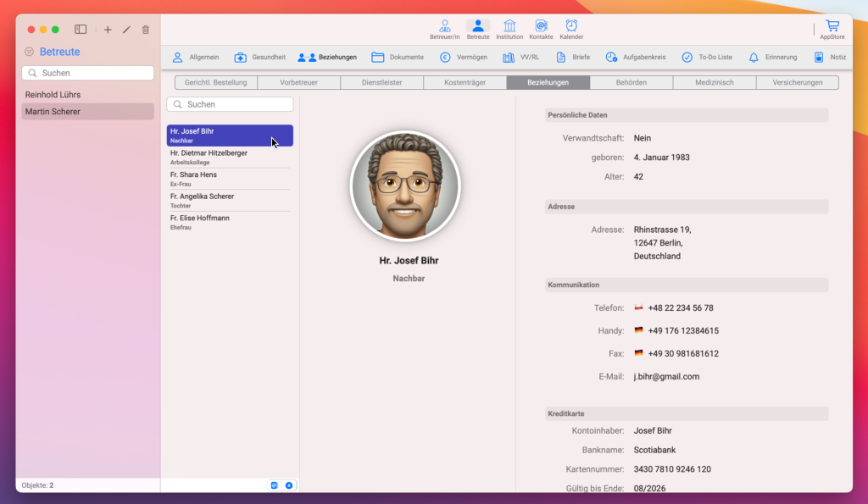
Task: Switch to Gerichtl. Bestellung segment
Action: click(x=216, y=82)
